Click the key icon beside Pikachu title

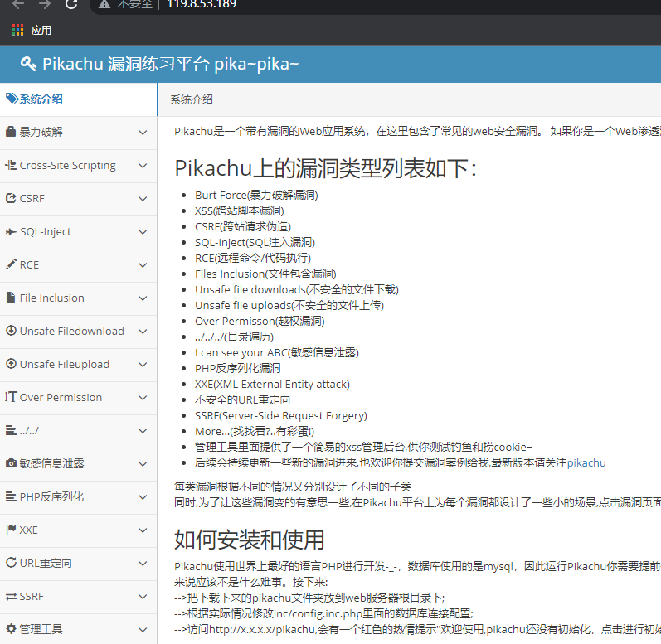tap(28, 64)
